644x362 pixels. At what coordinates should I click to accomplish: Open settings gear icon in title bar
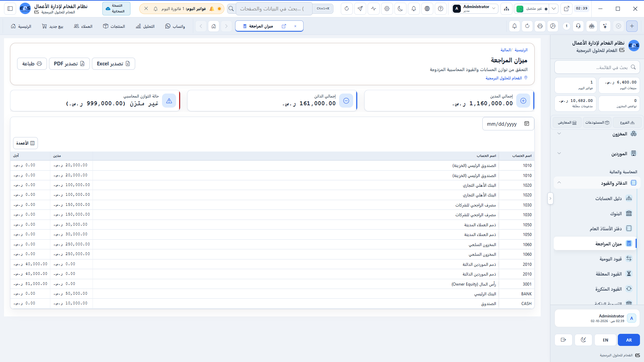click(387, 9)
